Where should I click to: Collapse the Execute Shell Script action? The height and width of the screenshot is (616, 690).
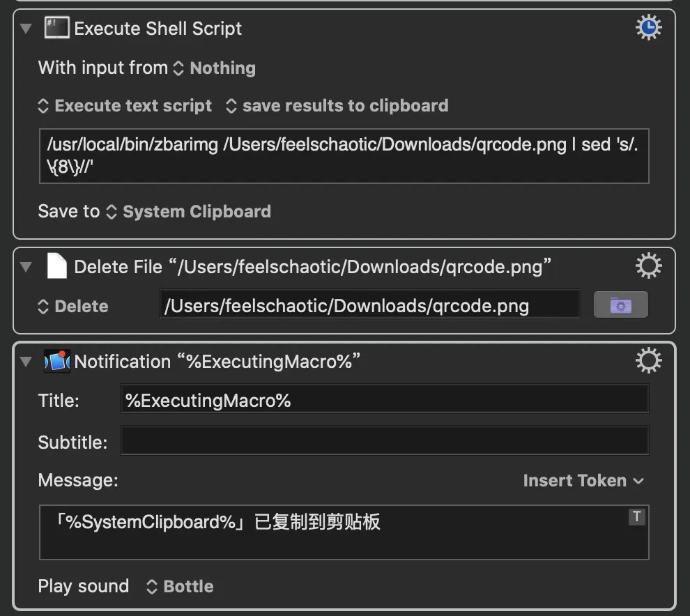coord(26,29)
